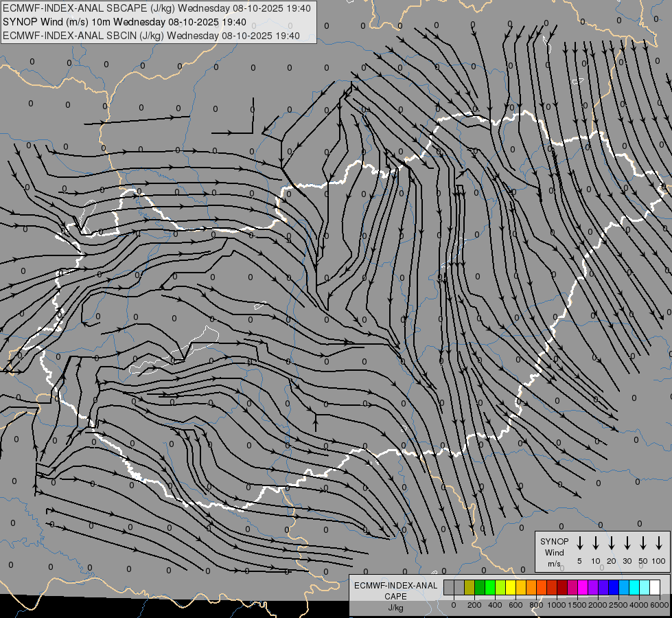Pick the 100 m/s wind arrow symbol

pyautogui.click(x=659, y=543)
